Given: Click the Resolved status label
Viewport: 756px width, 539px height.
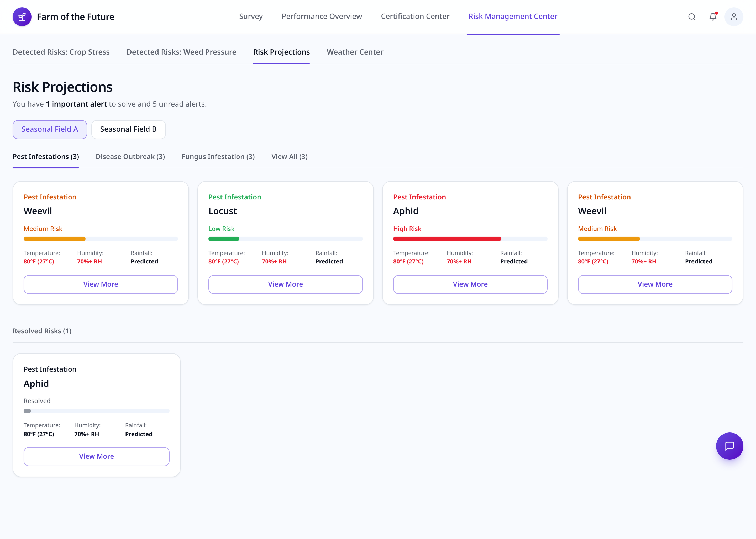Looking at the screenshot, I should 37,401.
